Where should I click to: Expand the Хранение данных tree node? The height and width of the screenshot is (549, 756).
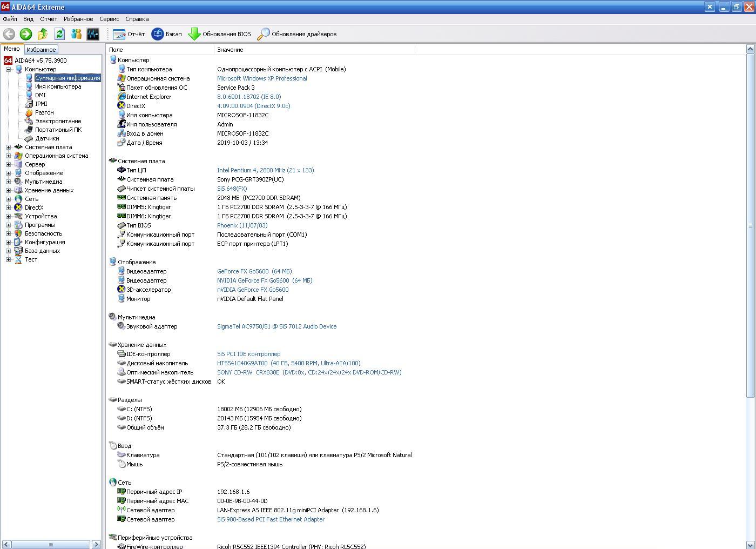tap(8, 190)
